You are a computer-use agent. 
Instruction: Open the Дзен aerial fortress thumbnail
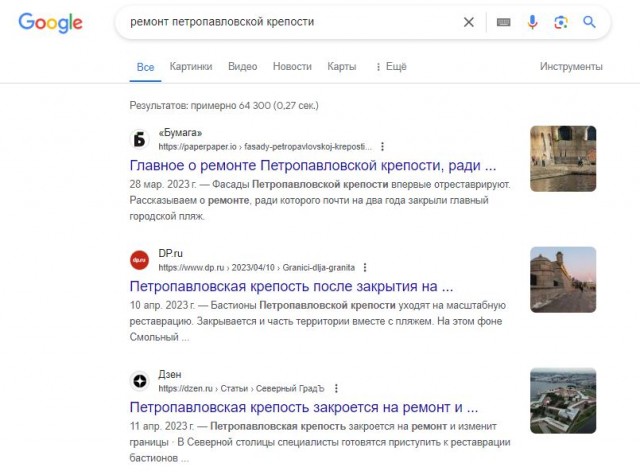[563, 401]
